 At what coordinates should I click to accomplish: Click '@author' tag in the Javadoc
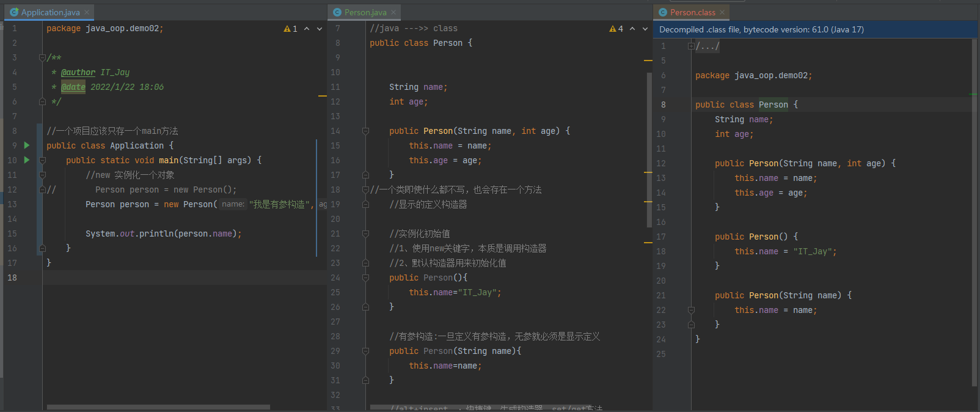pyautogui.click(x=78, y=72)
